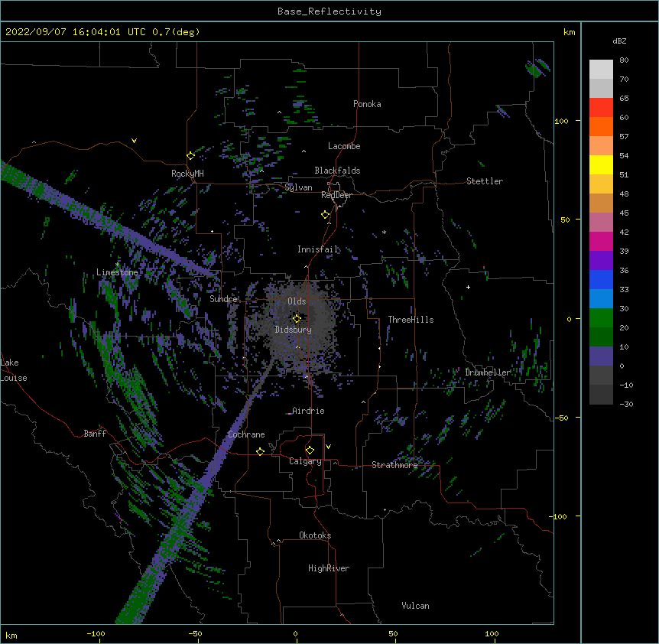Click the yellow diamond marker above Calgary label
659x644 pixels.
[310, 450]
